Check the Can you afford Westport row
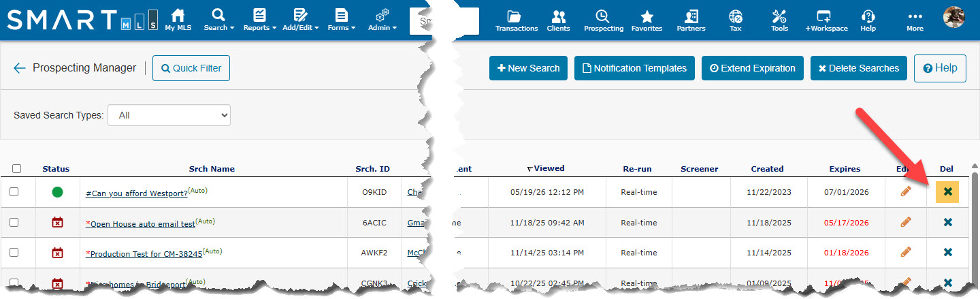Screen dimensions: 980x299 14,192
